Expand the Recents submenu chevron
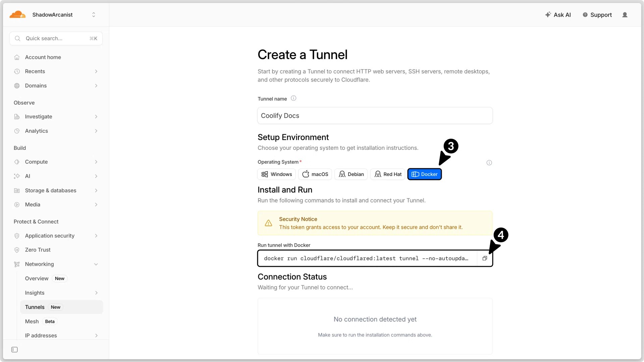The height and width of the screenshot is (362, 644). (x=96, y=71)
